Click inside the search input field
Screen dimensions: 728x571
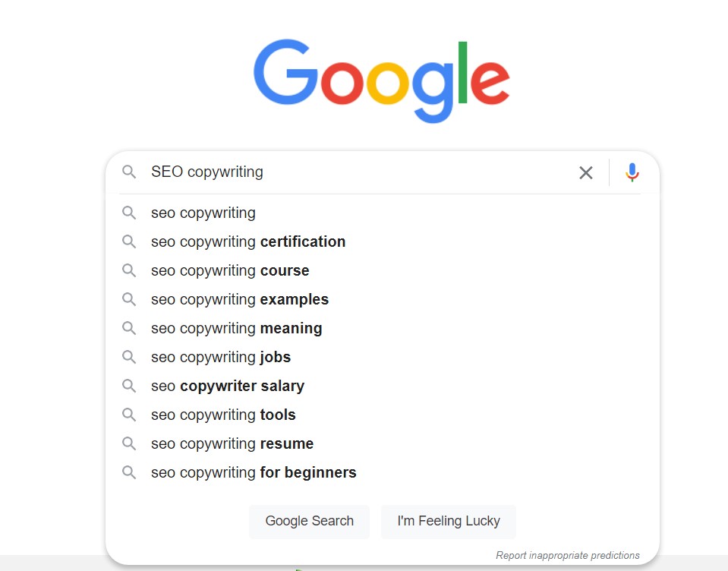[x=342, y=172]
